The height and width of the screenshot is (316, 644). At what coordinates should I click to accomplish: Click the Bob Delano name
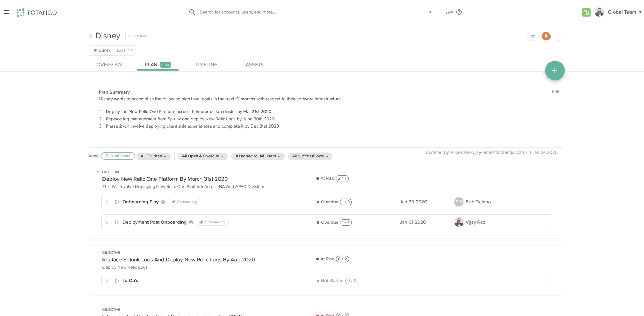(x=478, y=202)
